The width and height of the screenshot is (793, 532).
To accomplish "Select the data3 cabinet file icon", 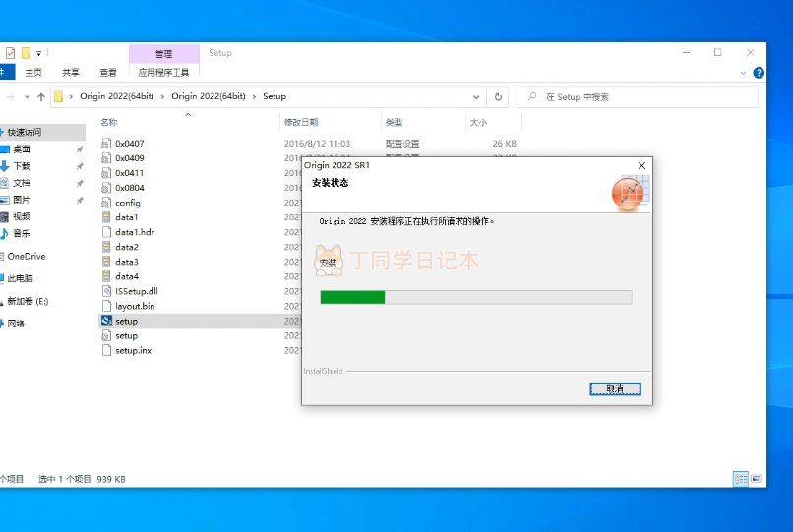I will click(x=106, y=262).
